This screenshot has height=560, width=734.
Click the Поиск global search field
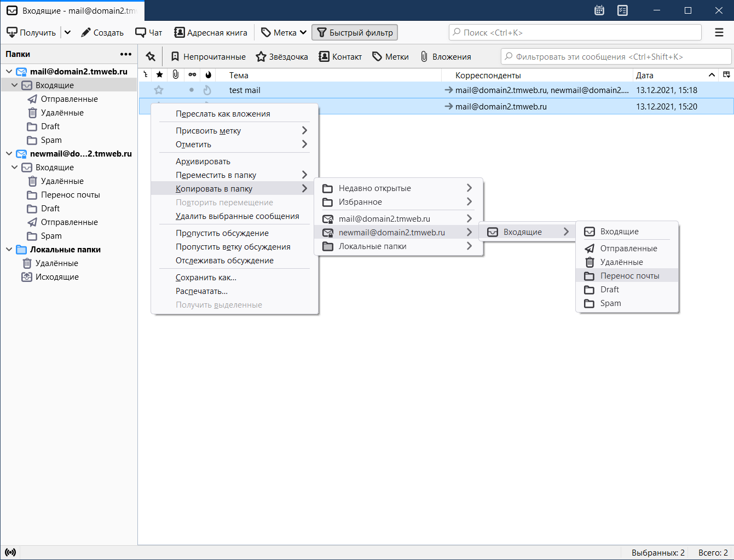[x=575, y=32]
